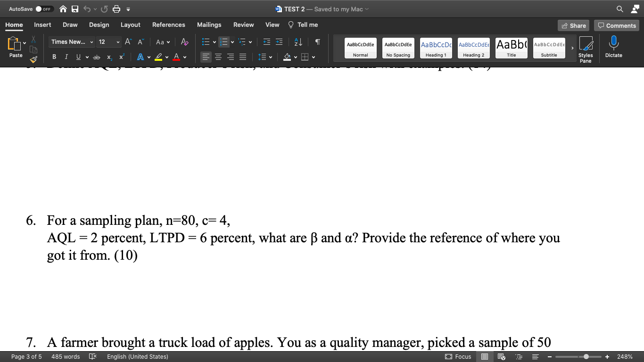
Task: Justify the paragraph text
Action: (242, 57)
